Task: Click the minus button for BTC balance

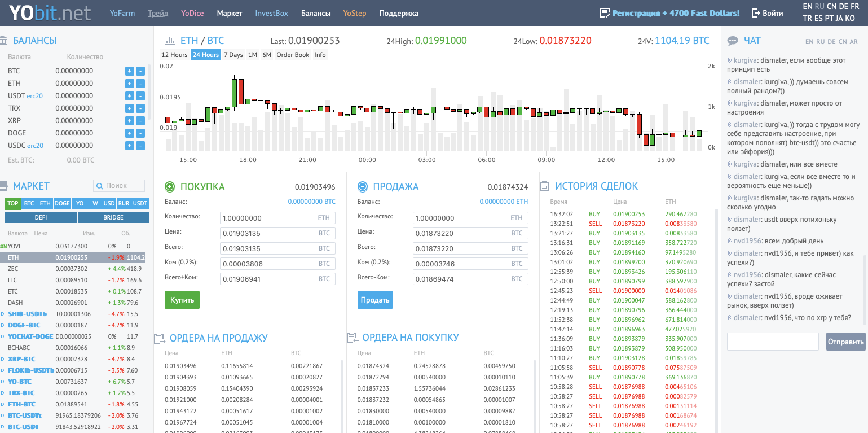Action: coord(140,71)
